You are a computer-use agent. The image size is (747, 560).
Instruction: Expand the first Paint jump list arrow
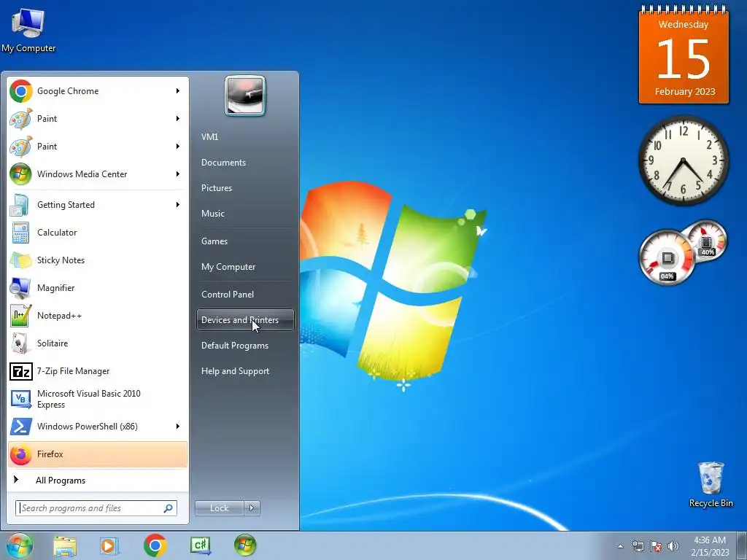[x=178, y=119]
